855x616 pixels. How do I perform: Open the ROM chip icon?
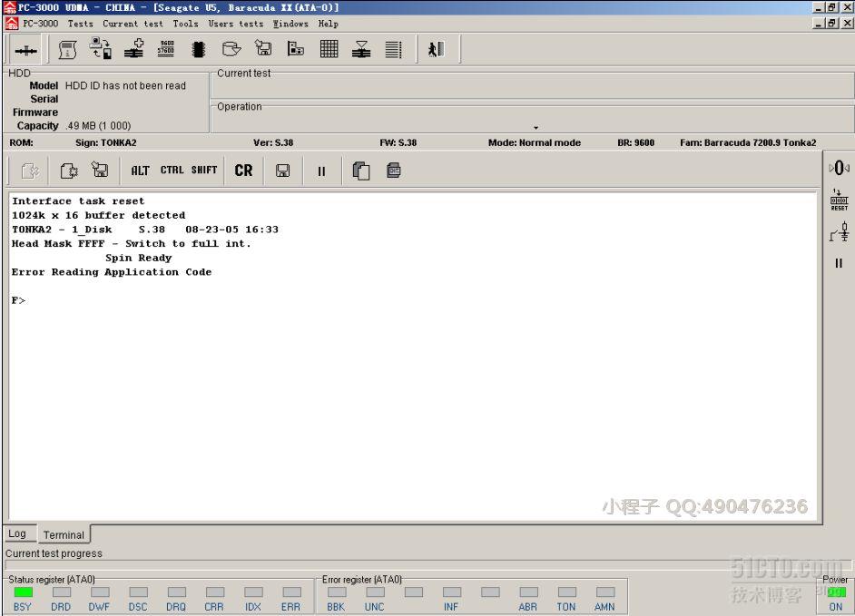[x=199, y=49]
